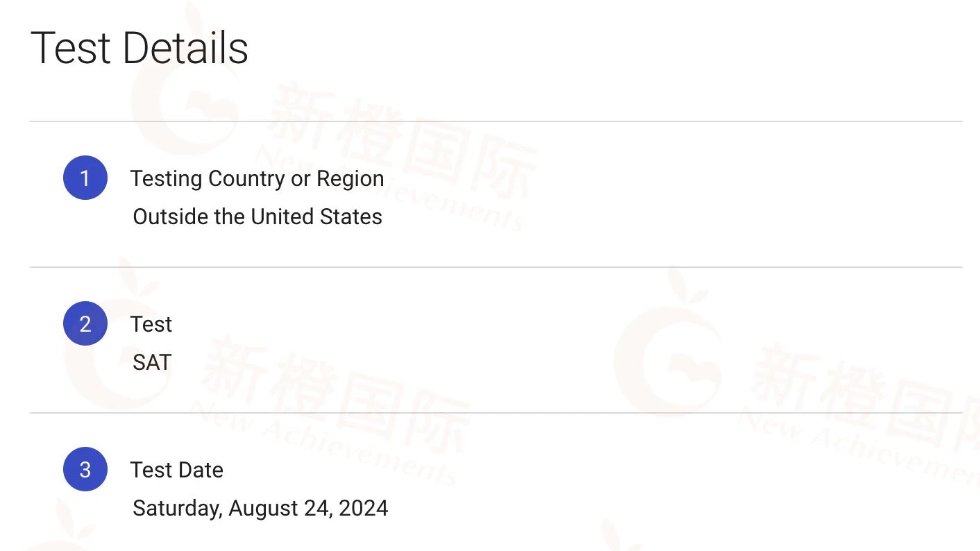Screen dimensions: 980x551
Task: Click the step 2 numbered circle
Action: (85, 323)
